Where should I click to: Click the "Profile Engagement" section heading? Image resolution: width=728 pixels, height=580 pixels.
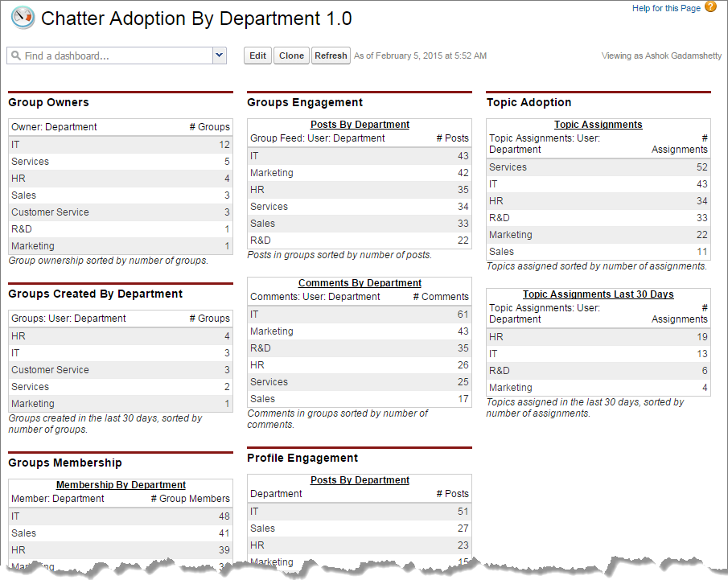click(302, 458)
